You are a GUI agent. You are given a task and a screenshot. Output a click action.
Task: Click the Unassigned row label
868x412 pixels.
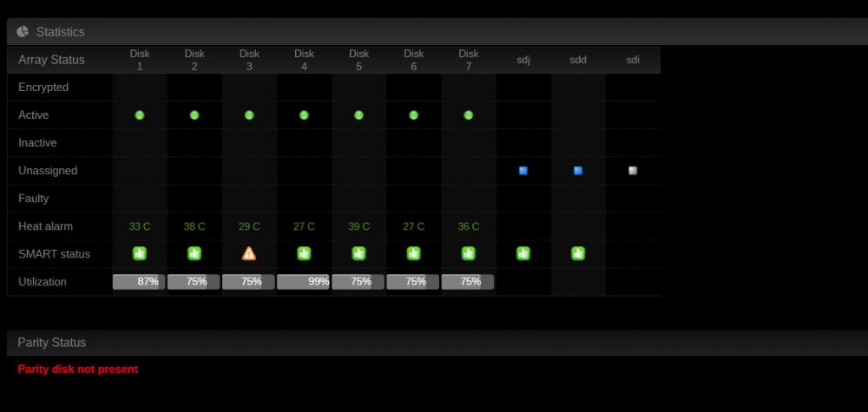pos(48,170)
